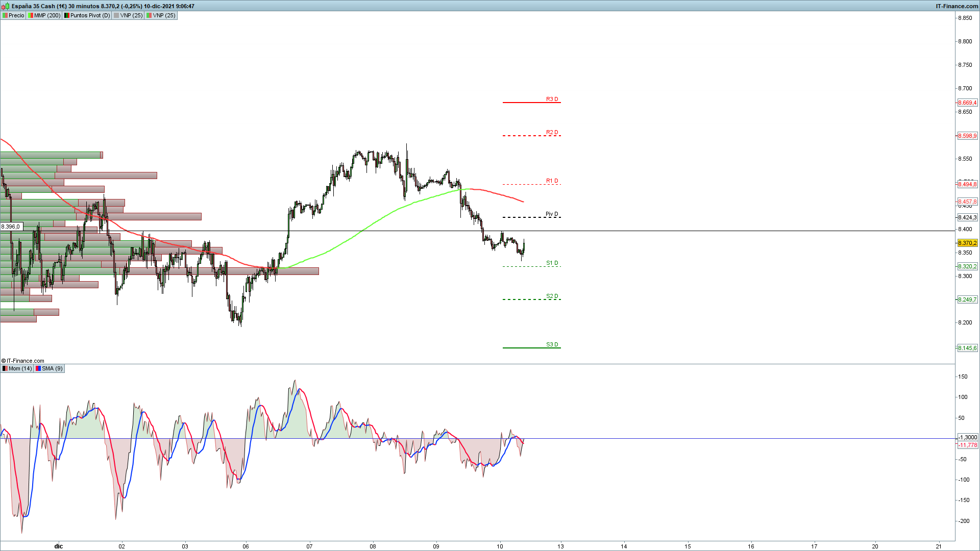Select the S3 D pivot support label
Image resolution: width=980 pixels, height=551 pixels.
552,344
